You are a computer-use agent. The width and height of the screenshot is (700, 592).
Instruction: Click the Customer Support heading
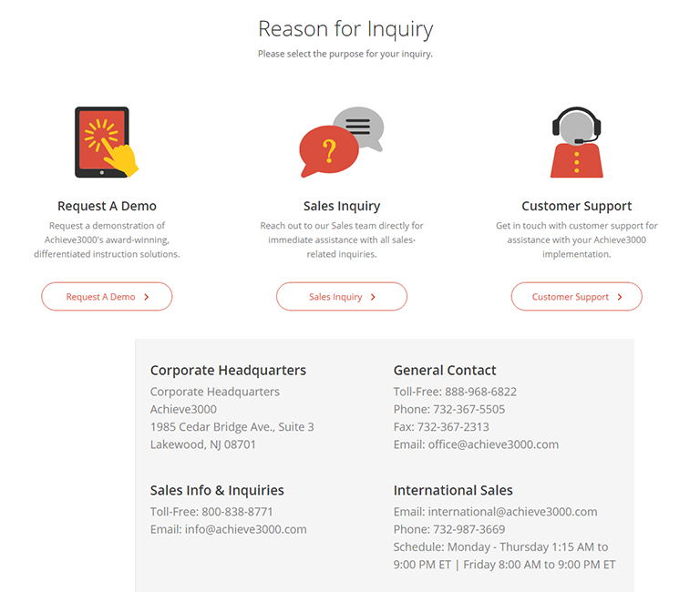pos(576,206)
